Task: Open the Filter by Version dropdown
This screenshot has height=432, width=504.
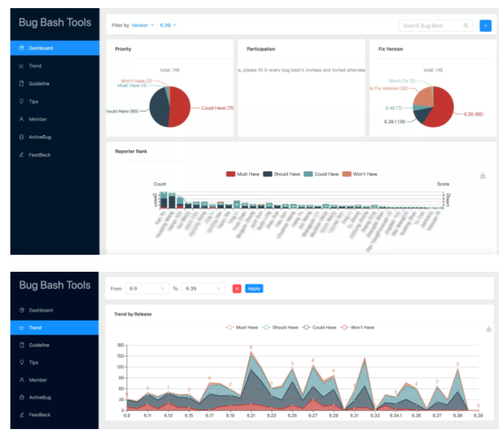Action: click(143, 25)
